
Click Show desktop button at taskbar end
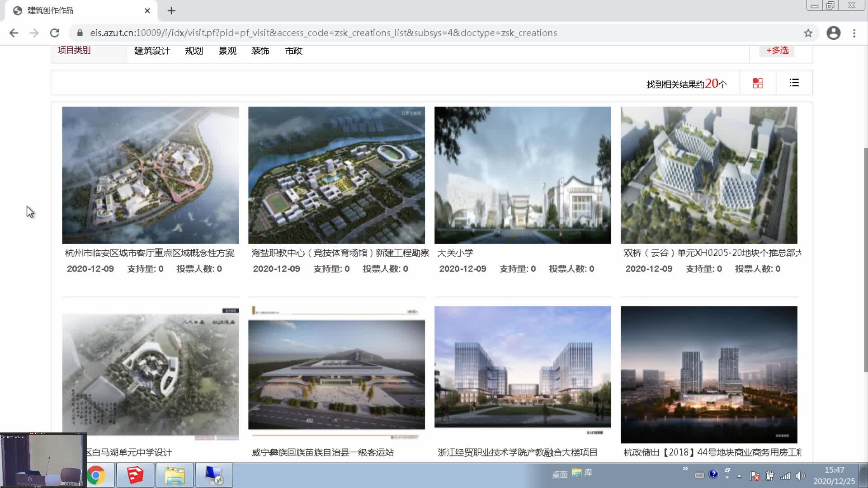pyautogui.click(x=863, y=475)
